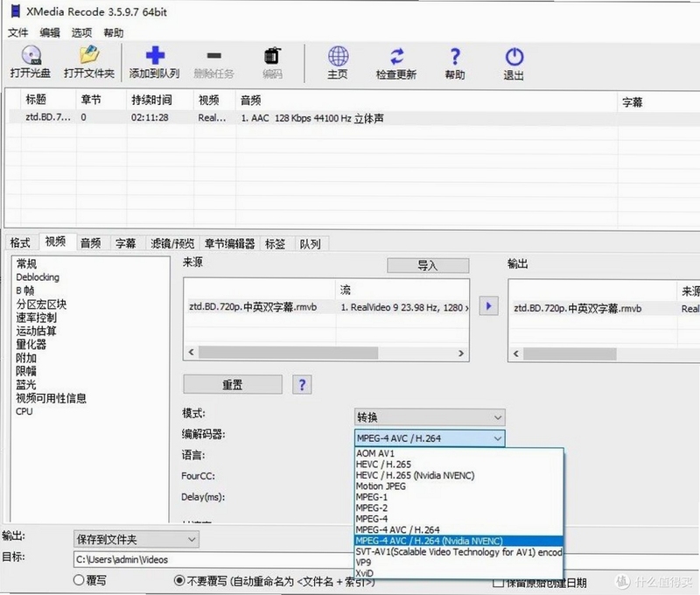Open the 文件 menu
Screen dimensions: 700x595
point(17,32)
